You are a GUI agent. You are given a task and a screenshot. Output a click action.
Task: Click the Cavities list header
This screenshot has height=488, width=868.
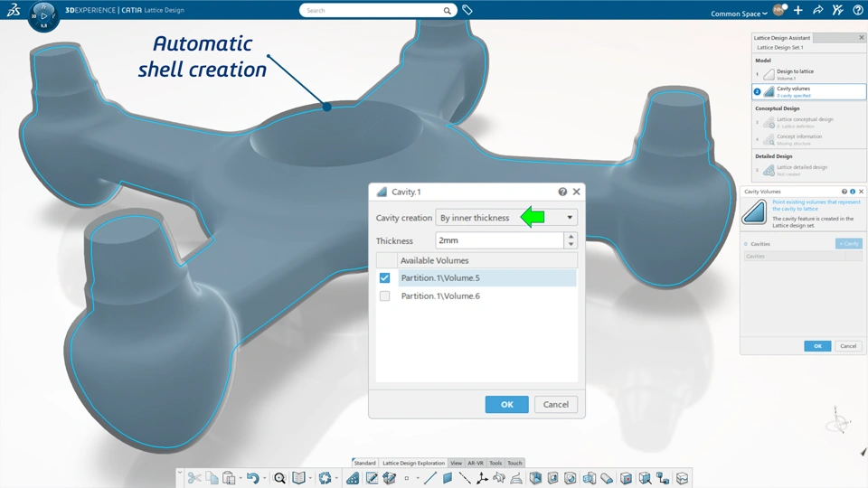803,256
